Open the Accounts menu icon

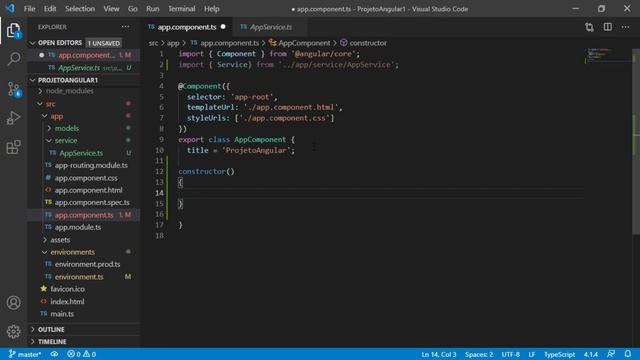click(13, 302)
